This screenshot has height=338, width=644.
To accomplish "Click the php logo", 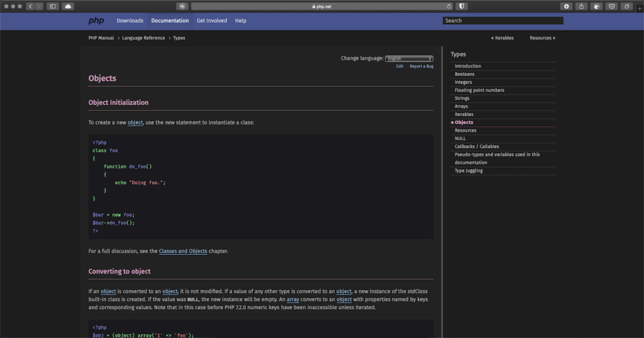I will pos(96,21).
